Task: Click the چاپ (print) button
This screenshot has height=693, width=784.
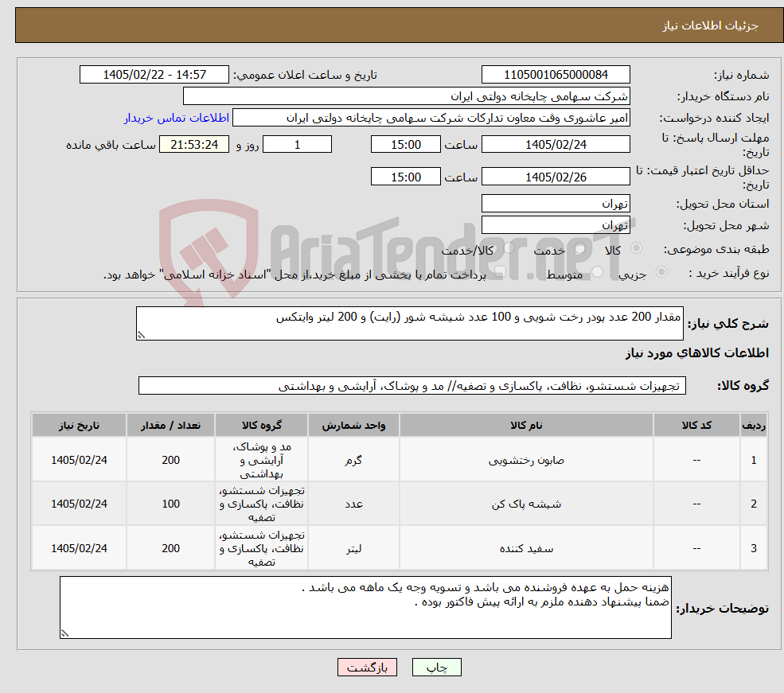Action: pos(436,668)
